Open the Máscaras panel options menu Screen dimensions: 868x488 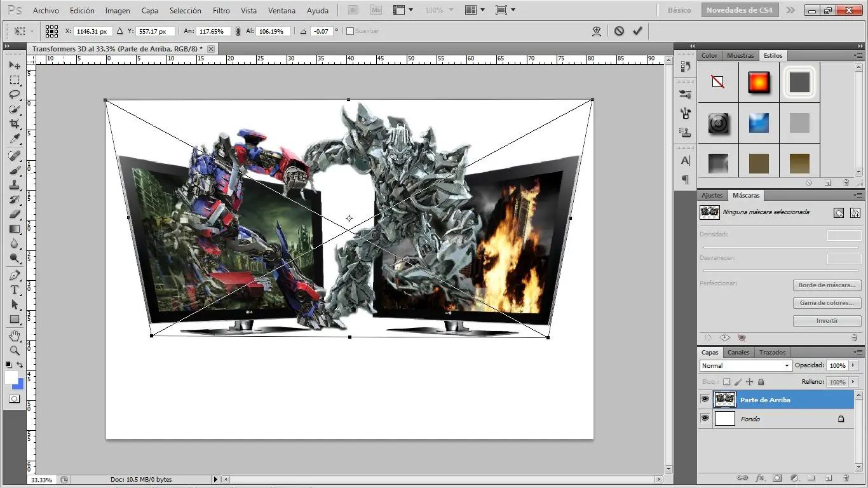point(858,195)
